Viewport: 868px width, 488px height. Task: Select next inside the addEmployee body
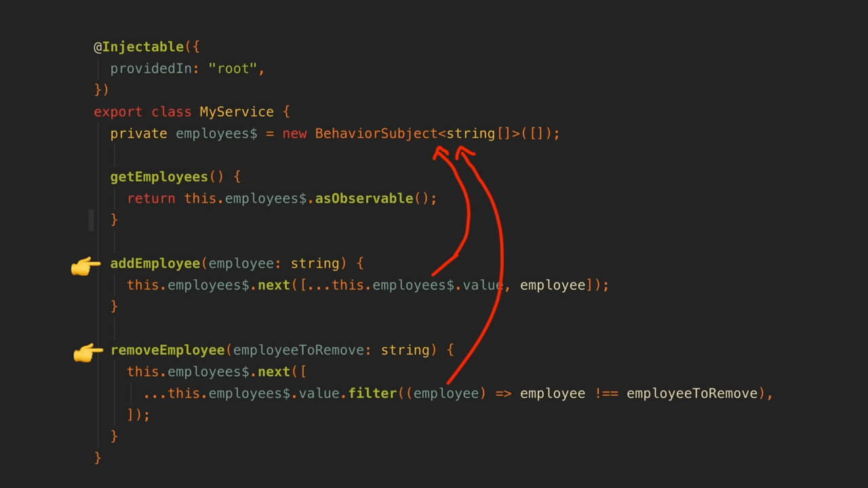pyautogui.click(x=274, y=285)
